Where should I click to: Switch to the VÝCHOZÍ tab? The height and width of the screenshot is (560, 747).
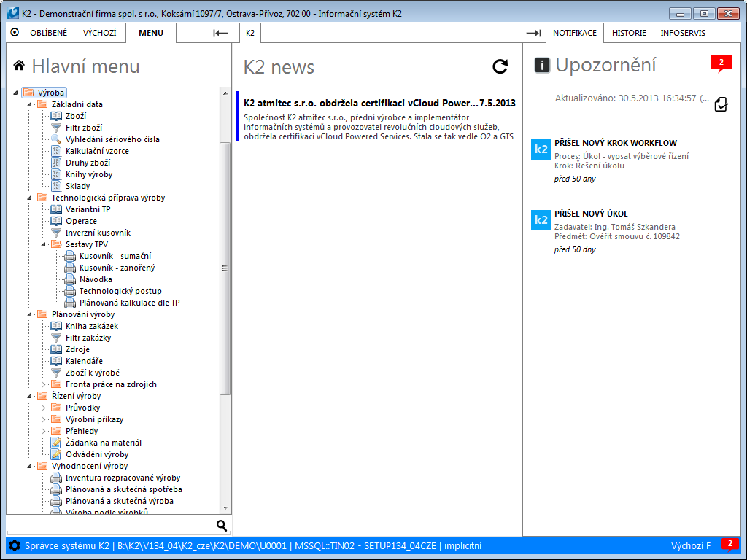pos(99,33)
